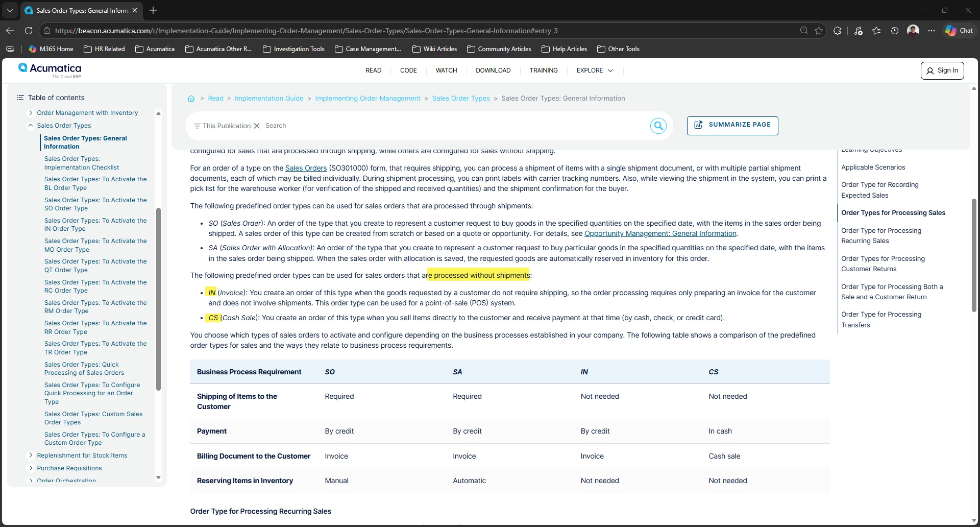Screen dimensions: 980x527
Task: Click table of contents scroll-down arrow
Action: pyautogui.click(x=158, y=478)
